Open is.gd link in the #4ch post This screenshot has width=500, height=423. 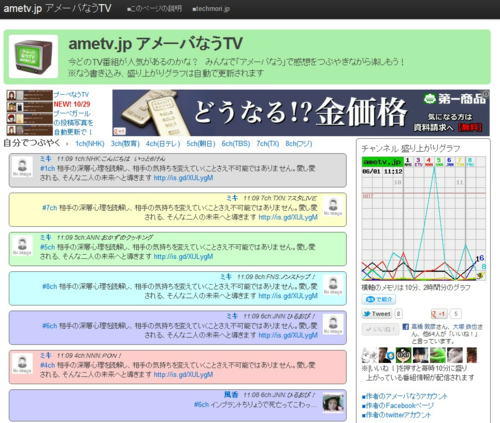[x=183, y=375]
